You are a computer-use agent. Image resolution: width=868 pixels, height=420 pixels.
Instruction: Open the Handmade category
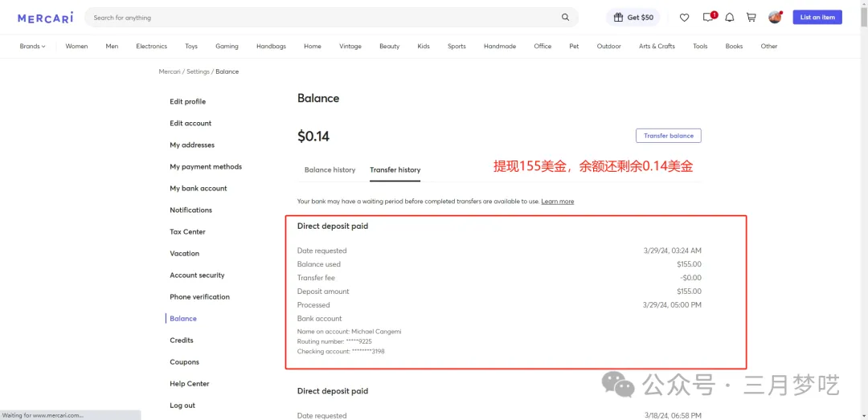point(500,47)
